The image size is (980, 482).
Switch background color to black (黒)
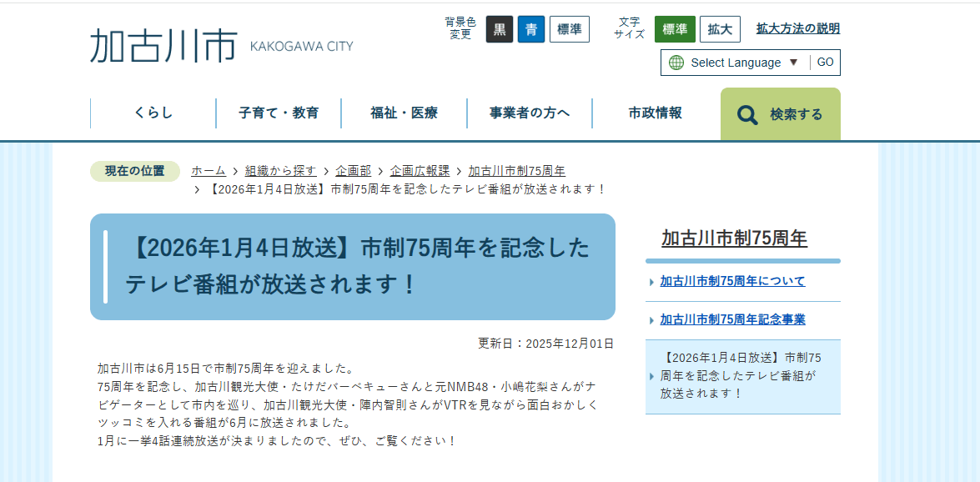(x=499, y=29)
